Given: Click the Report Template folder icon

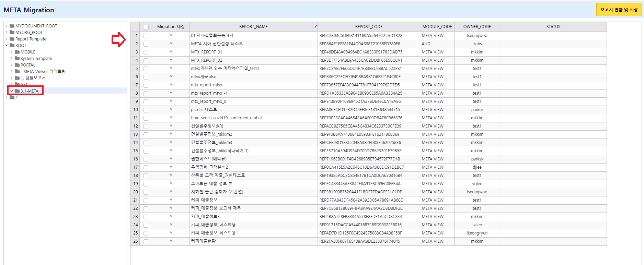Looking at the screenshot, I should click(x=12, y=39).
